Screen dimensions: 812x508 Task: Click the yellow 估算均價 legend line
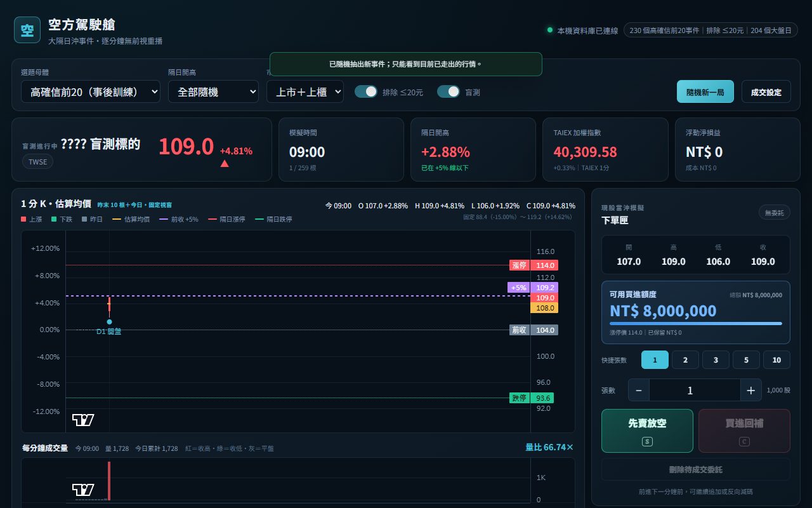116,219
